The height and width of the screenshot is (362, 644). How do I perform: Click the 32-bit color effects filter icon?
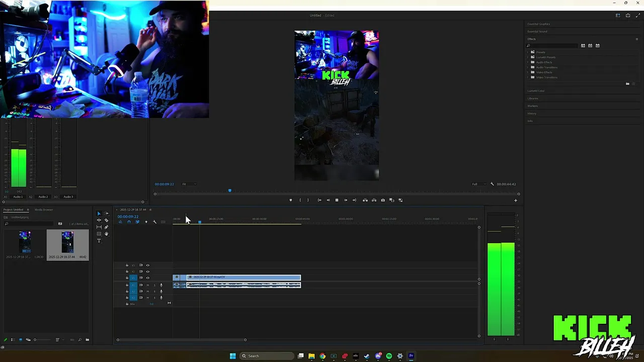click(590, 46)
